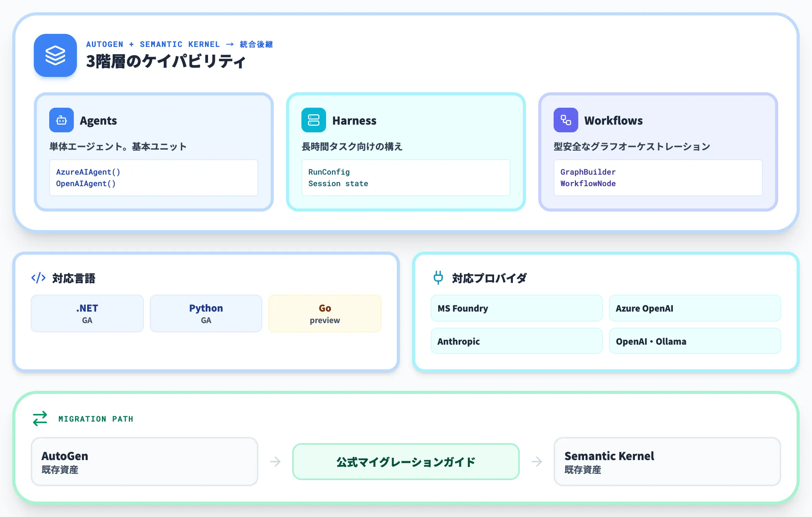Click the 対応言語 section heading
This screenshot has width=812, height=517.
(x=74, y=278)
